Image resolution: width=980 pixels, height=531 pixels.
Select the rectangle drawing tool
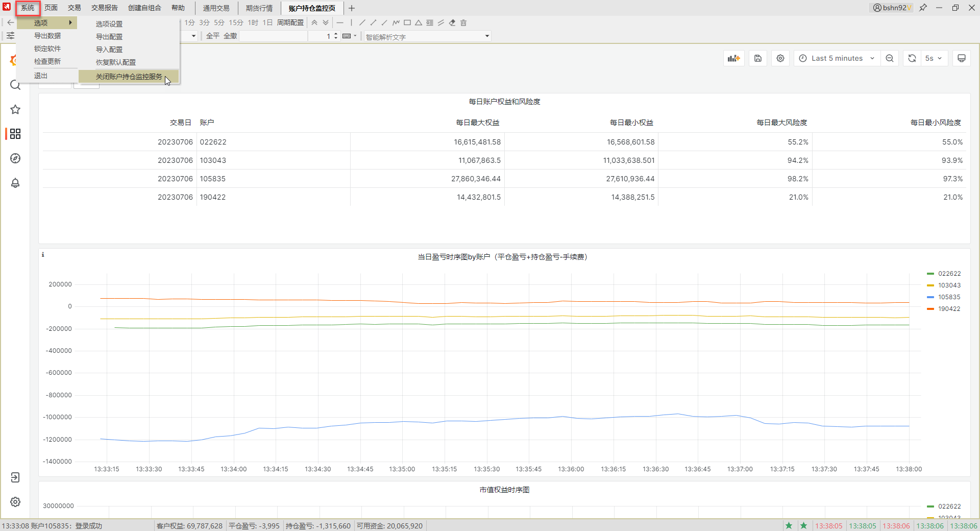pos(407,22)
